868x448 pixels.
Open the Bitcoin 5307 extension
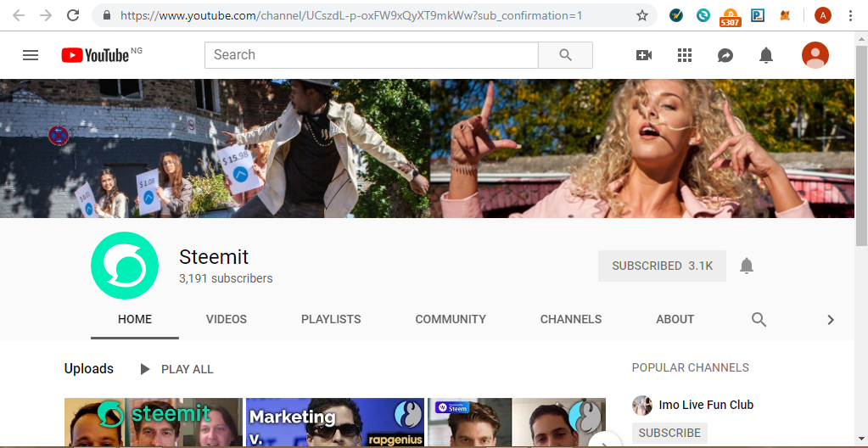point(731,17)
